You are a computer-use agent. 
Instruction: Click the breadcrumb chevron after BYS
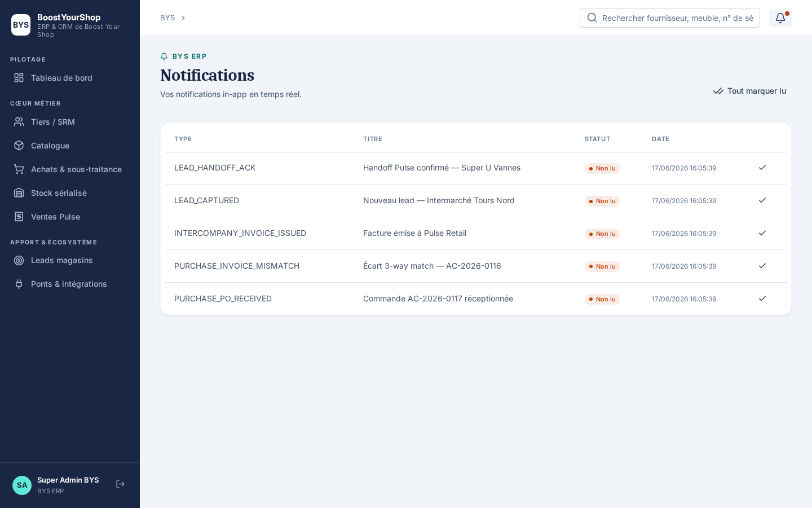tap(183, 18)
